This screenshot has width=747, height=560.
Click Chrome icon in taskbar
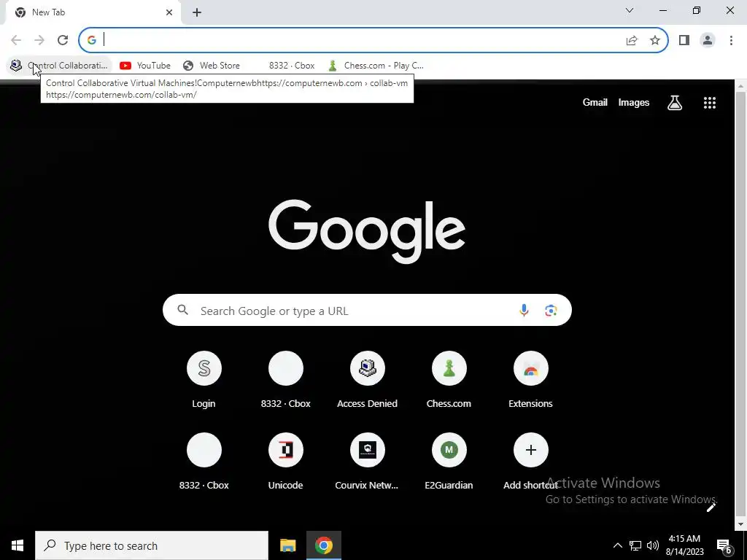(x=323, y=545)
